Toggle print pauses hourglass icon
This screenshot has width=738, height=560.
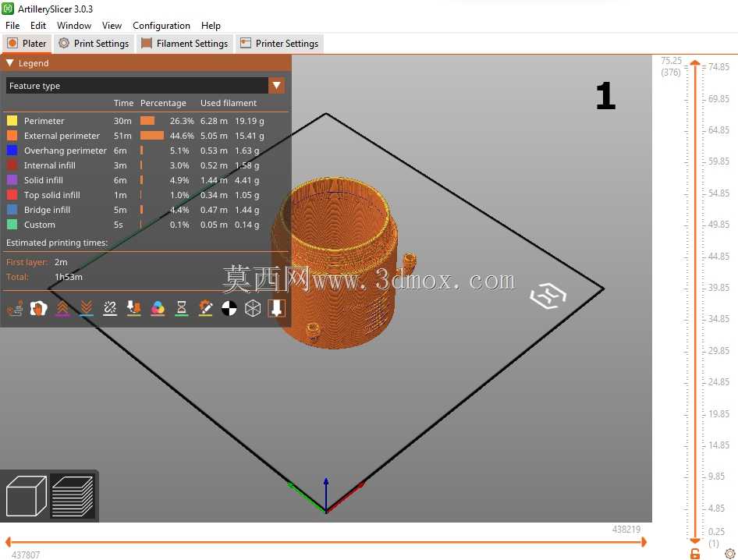click(182, 309)
